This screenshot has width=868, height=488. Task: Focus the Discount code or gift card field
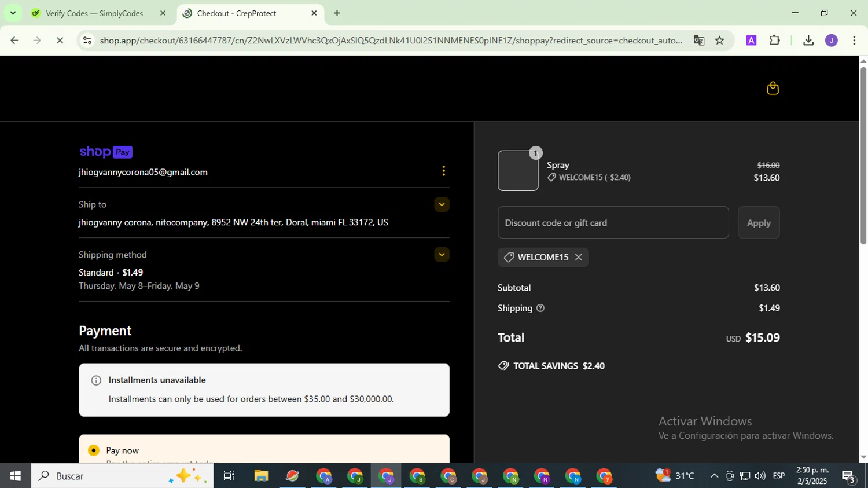pyautogui.click(x=613, y=223)
